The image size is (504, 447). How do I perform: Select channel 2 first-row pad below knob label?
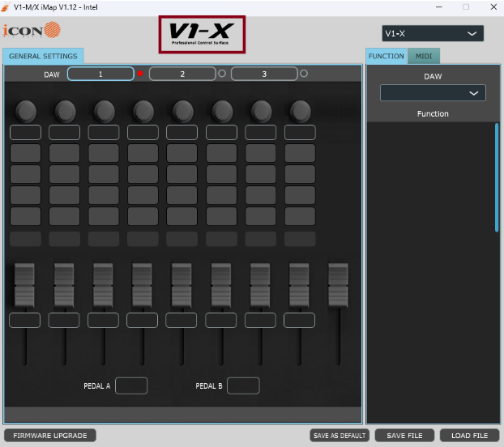coord(64,153)
